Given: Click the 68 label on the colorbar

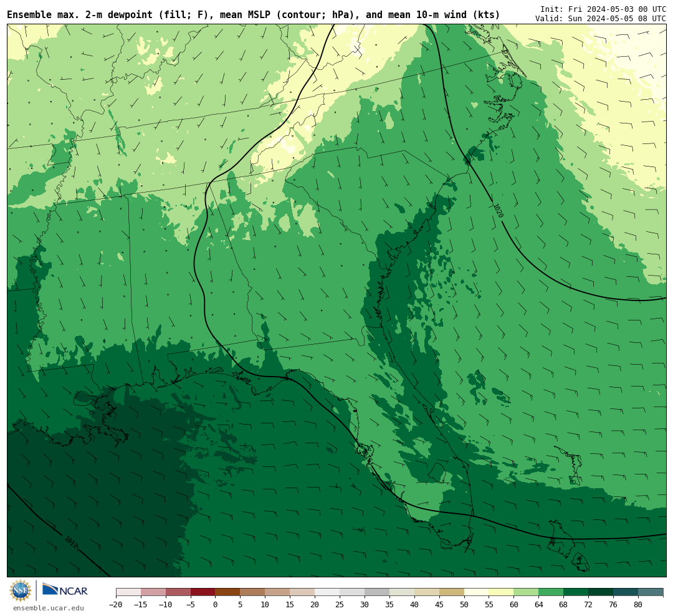Looking at the screenshot, I should 564,604.
